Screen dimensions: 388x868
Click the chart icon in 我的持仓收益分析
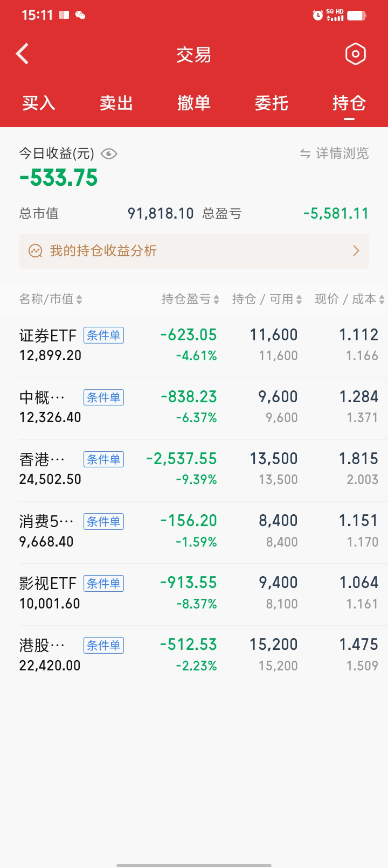(36, 251)
